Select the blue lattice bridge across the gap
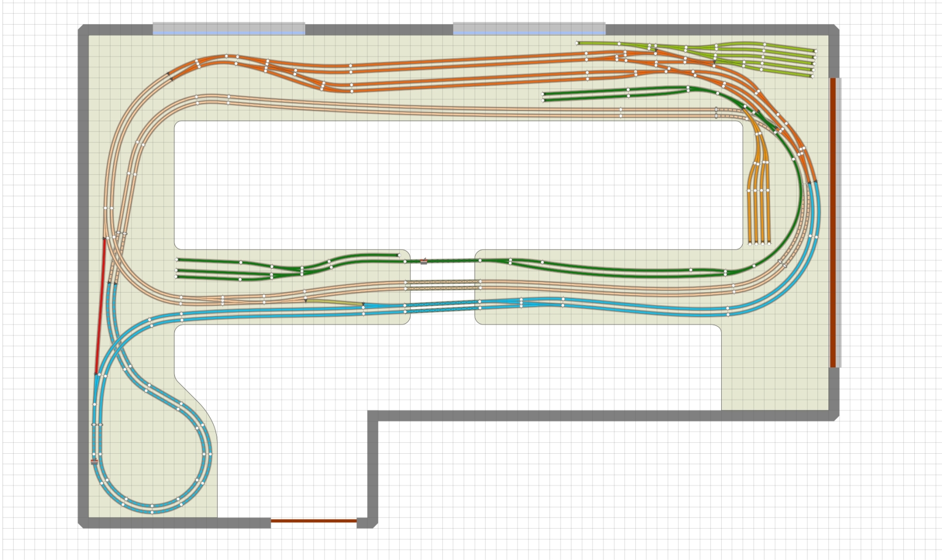 pyautogui.click(x=443, y=306)
